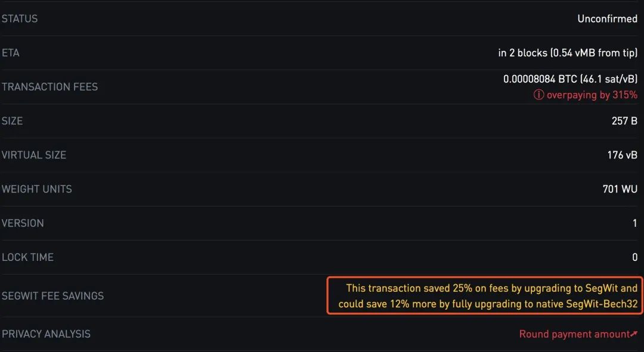Select the PRIVACY ANALYSIS label
Screen dimensions: 644x352
point(46,334)
